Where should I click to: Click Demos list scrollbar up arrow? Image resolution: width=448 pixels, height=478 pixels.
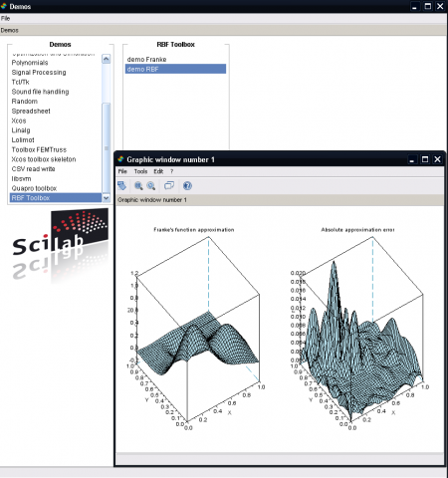(107, 59)
